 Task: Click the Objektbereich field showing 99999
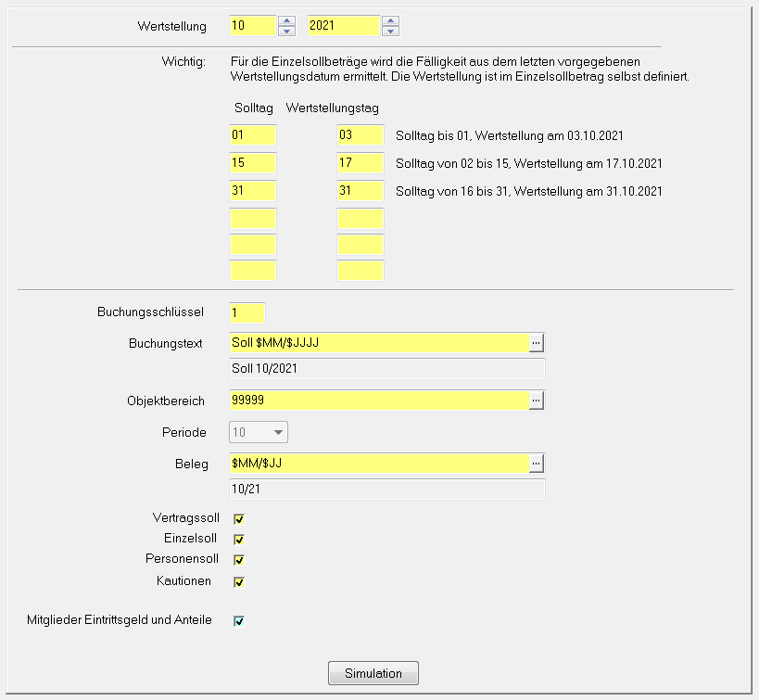pos(378,400)
